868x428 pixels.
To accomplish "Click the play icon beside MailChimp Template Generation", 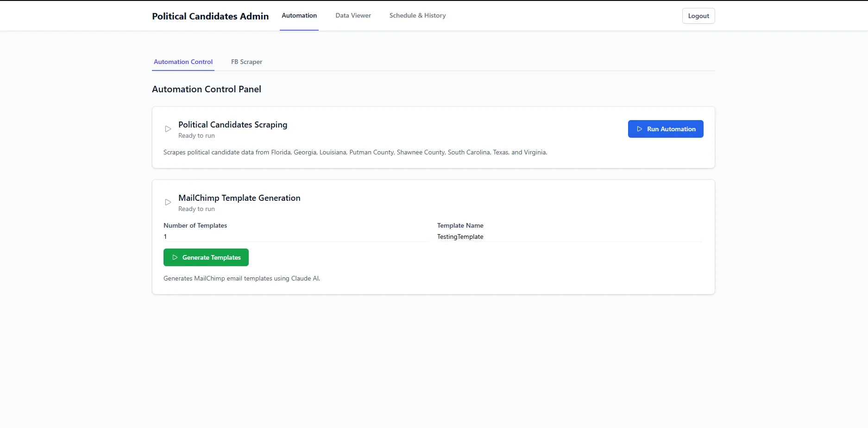I will 168,202.
